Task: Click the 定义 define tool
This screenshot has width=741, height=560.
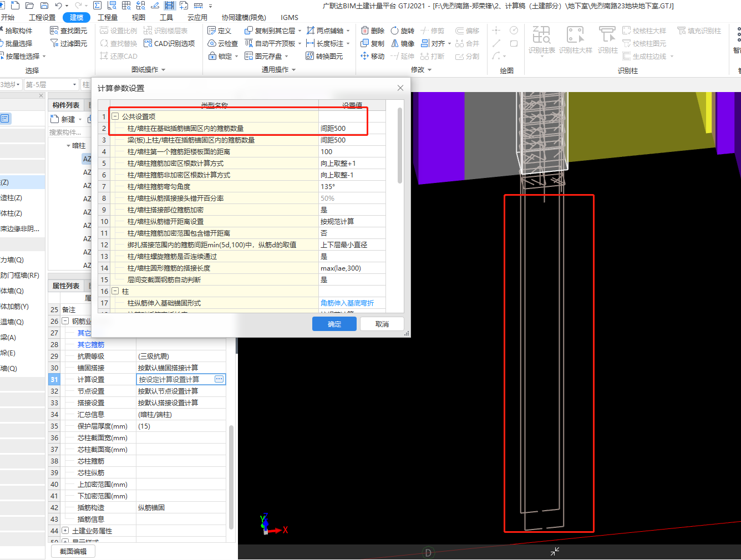Action: pyautogui.click(x=219, y=30)
